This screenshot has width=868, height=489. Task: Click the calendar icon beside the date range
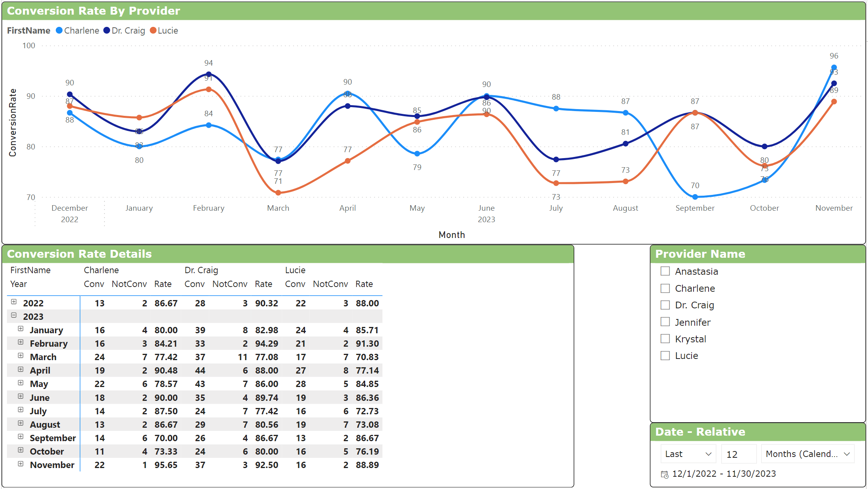pos(664,474)
